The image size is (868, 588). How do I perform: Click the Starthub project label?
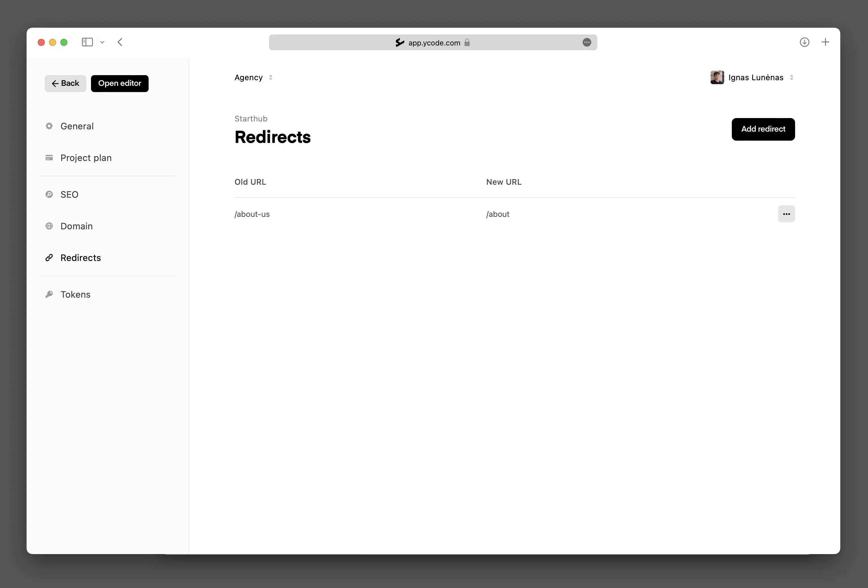pos(251,119)
